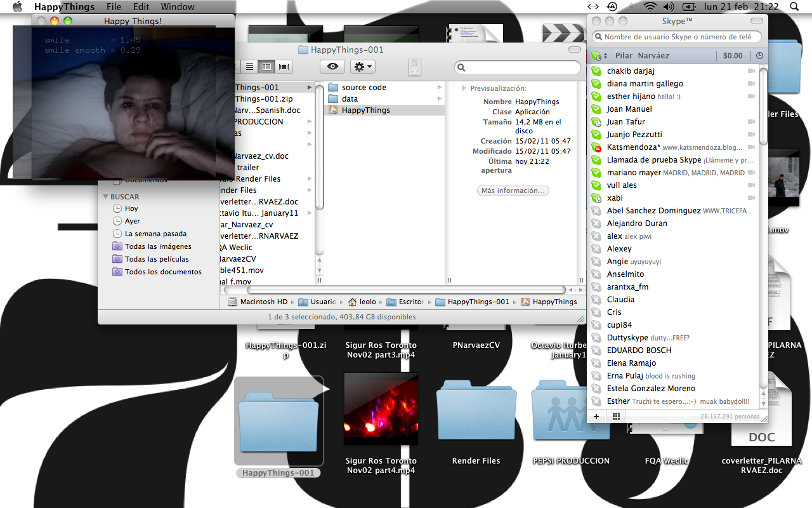Viewport: 812px width, 508px height.
Task: Expand the Previsualización disclosure triangle
Action: pos(464,88)
